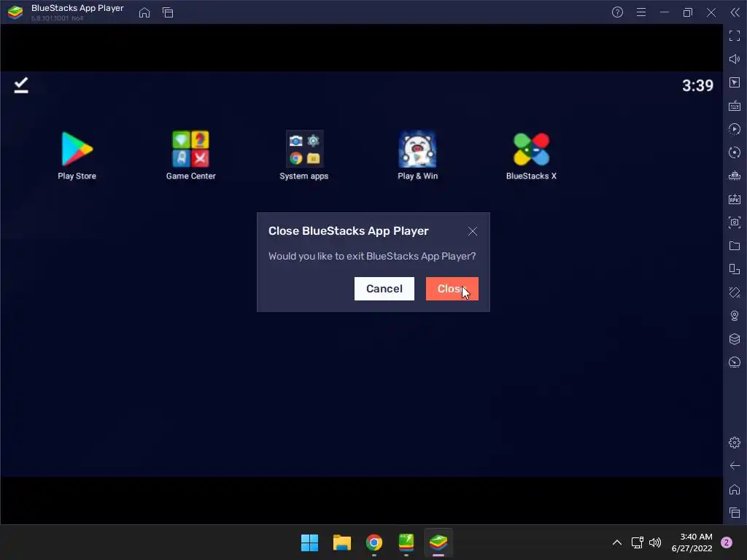This screenshot has width=747, height=560.
Task: Open the set location pin icon
Action: pos(735,316)
